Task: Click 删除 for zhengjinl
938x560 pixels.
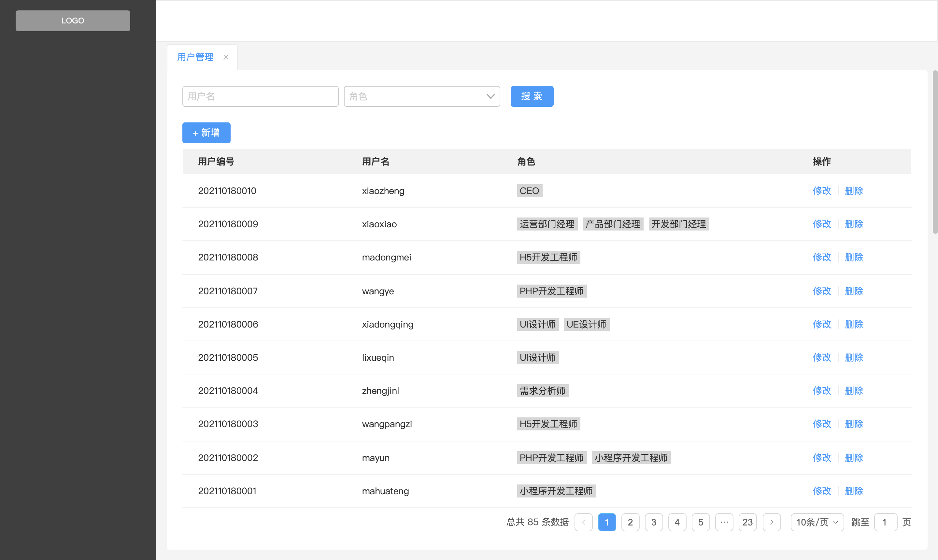Action: (x=854, y=391)
